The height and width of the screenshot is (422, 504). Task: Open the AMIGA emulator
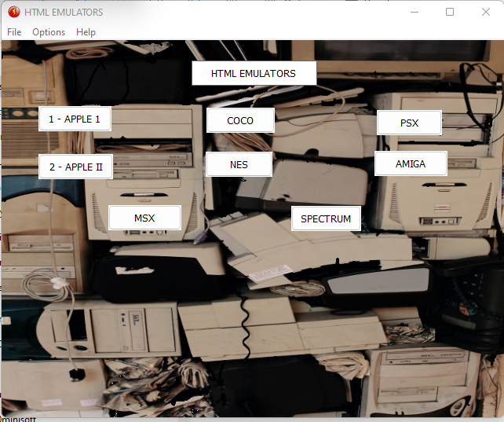tap(411, 163)
